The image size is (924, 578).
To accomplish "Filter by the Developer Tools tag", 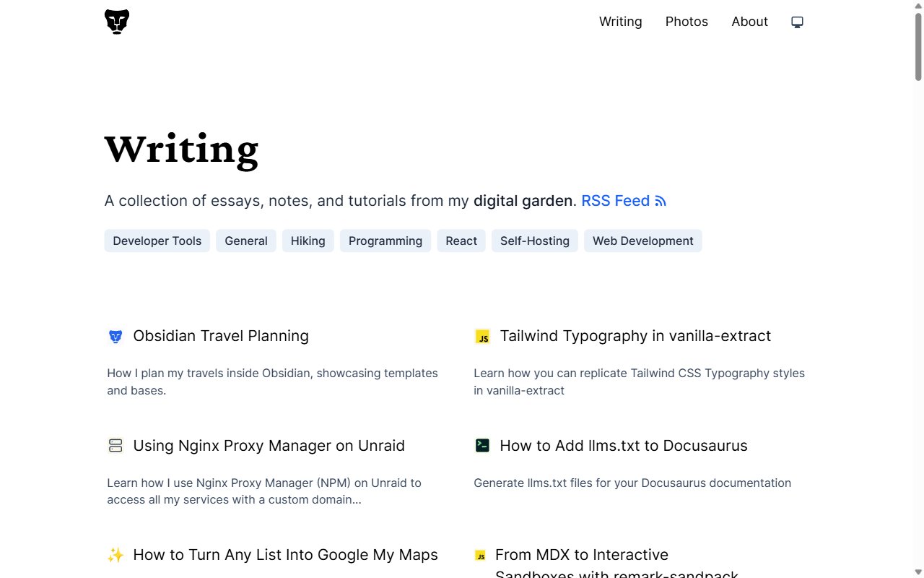I will [157, 241].
